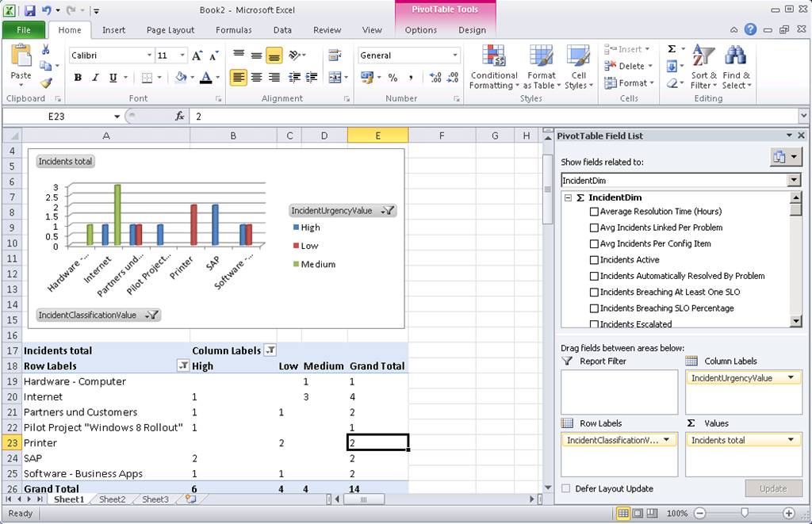Open Sheet2 worksheet tab
Viewport: 812px width, 524px height.
112,499
